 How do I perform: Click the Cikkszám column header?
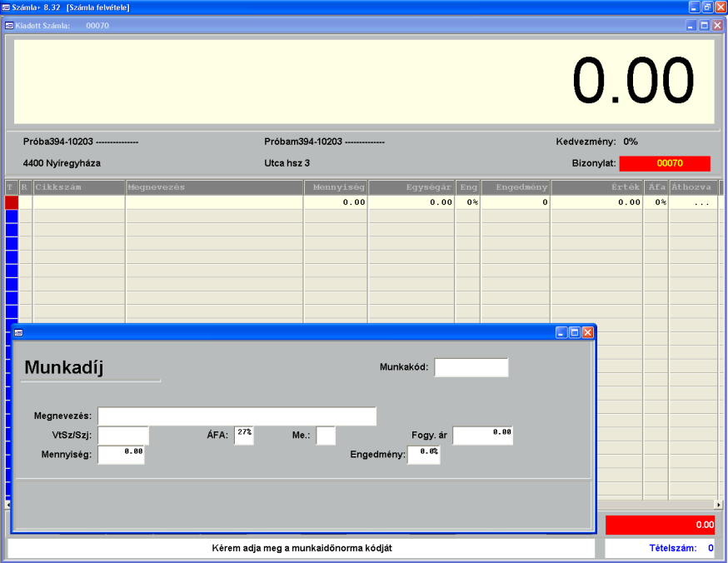79,187
